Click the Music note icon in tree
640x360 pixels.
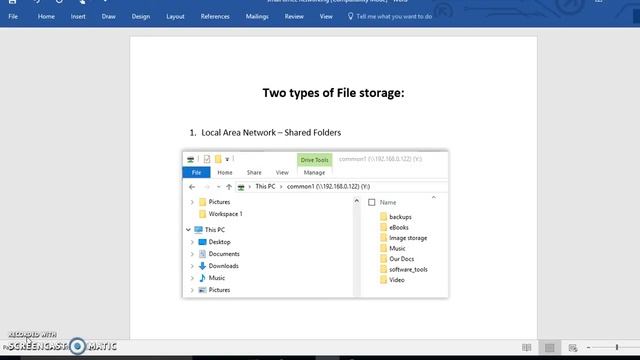202,278
